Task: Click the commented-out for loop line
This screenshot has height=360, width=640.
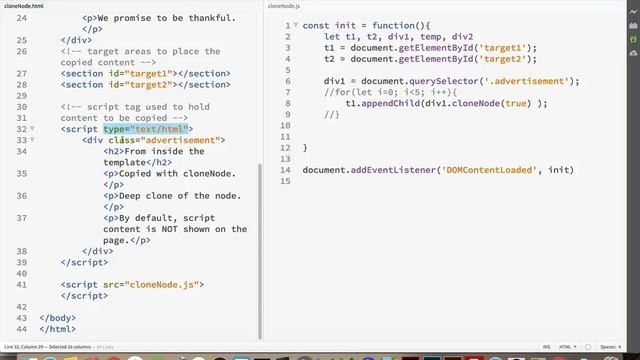Action: 390,92
